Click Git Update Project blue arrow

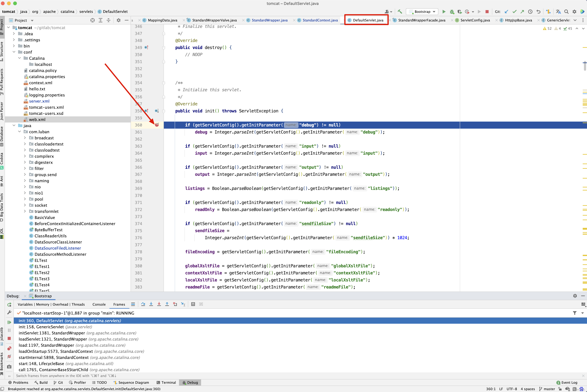506,11
